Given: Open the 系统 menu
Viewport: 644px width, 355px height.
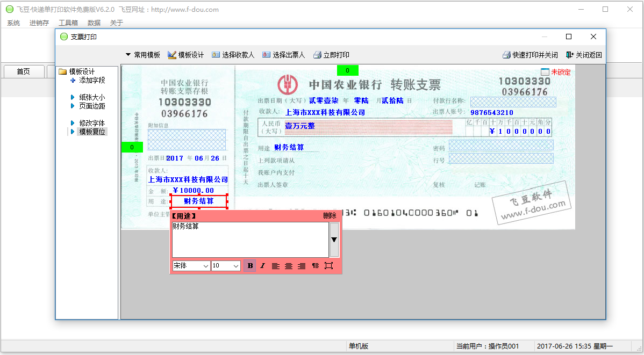Looking at the screenshot, I should click(x=13, y=23).
